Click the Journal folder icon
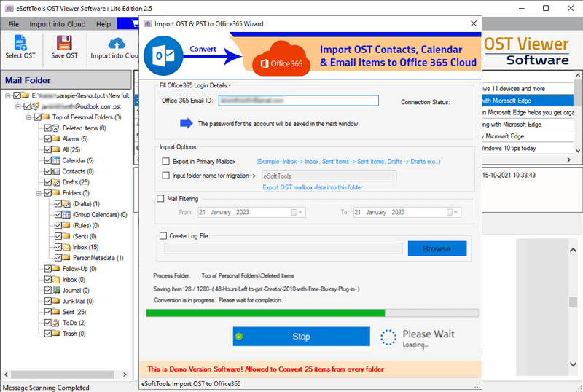This screenshot has height=392, width=583. 56,290
